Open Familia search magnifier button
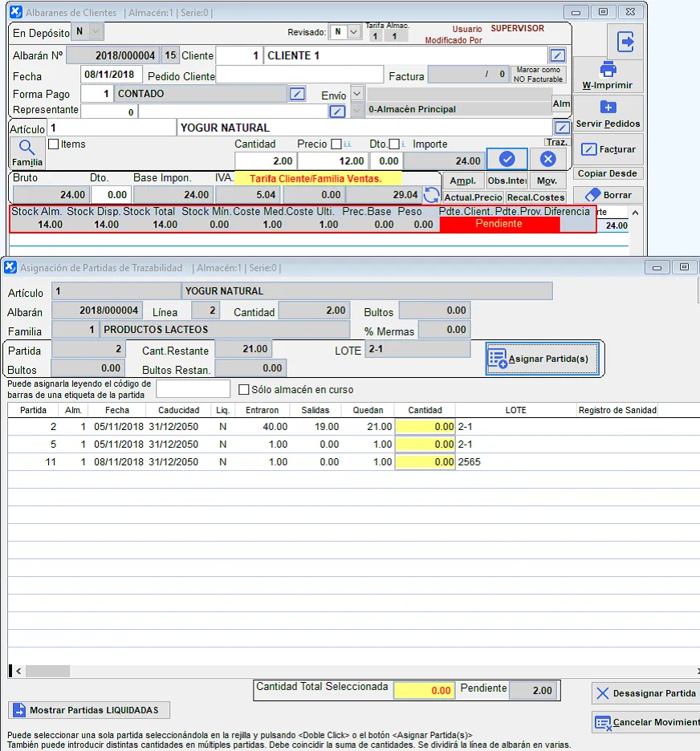The width and height of the screenshot is (700, 751). click(27, 151)
